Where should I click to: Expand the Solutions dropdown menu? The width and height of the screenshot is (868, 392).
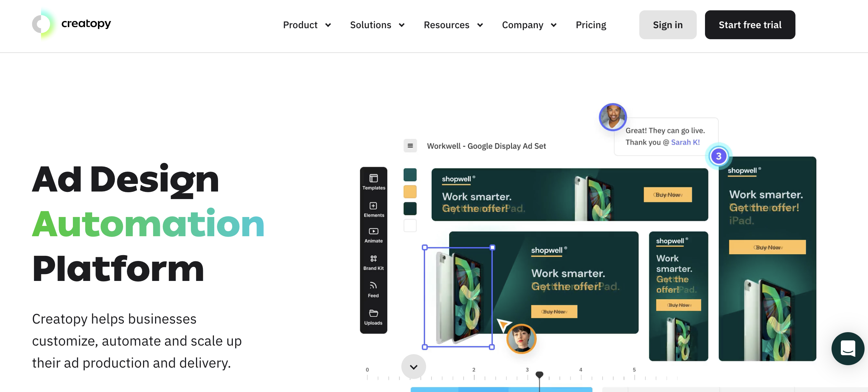click(377, 25)
